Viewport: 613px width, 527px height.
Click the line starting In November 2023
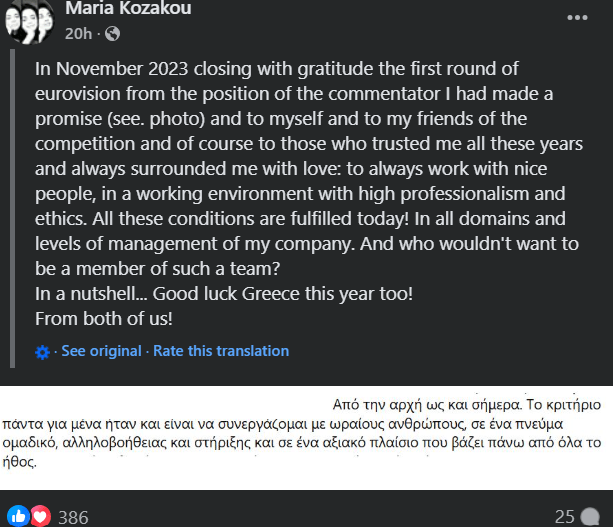pyautogui.click(x=277, y=69)
